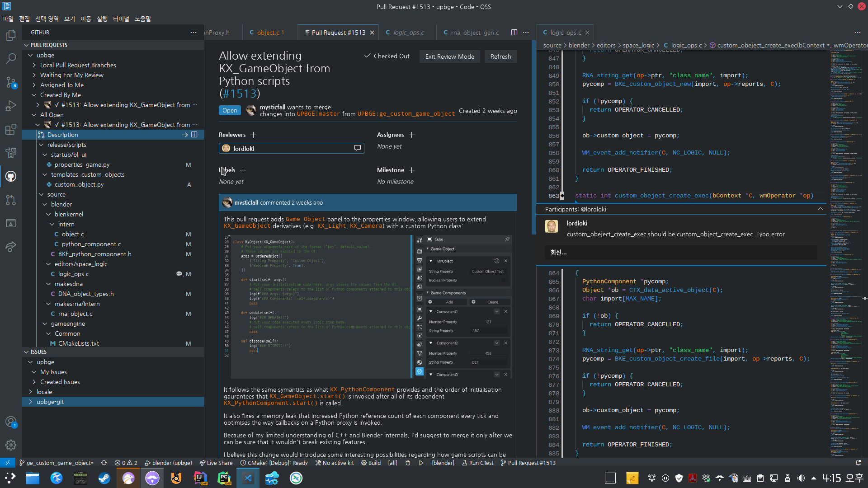Click the remote window indicator in status bar
Viewport: 868px width, 488px height.
click(x=8, y=463)
